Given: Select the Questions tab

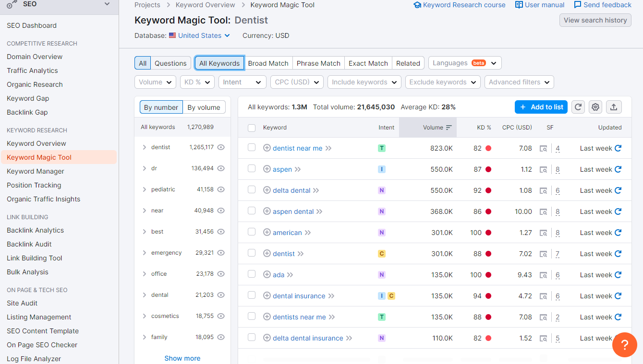Looking at the screenshot, I should click(x=170, y=63).
